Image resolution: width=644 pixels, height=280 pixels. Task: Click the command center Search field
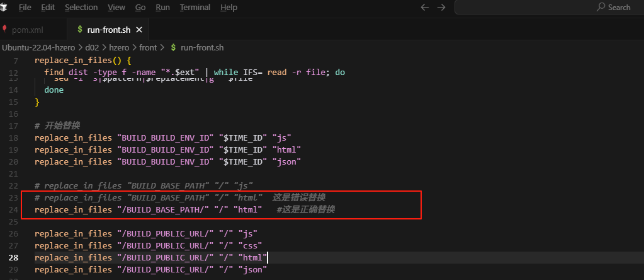[548, 8]
